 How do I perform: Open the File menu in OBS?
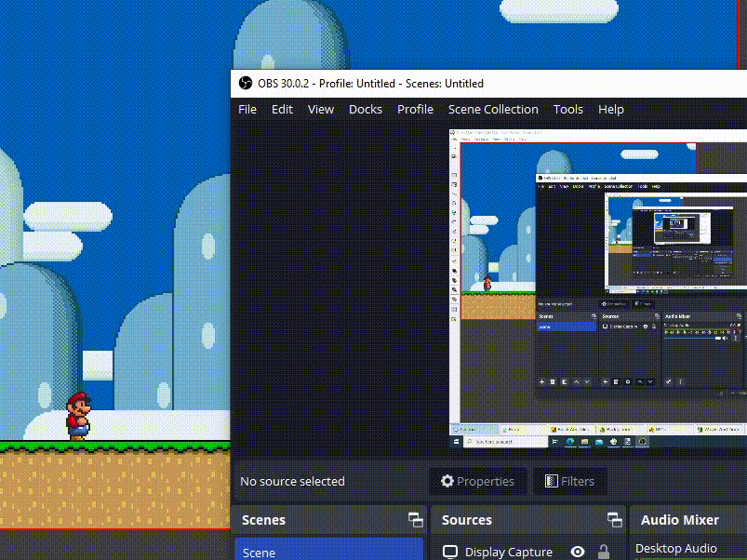[x=247, y=110]
